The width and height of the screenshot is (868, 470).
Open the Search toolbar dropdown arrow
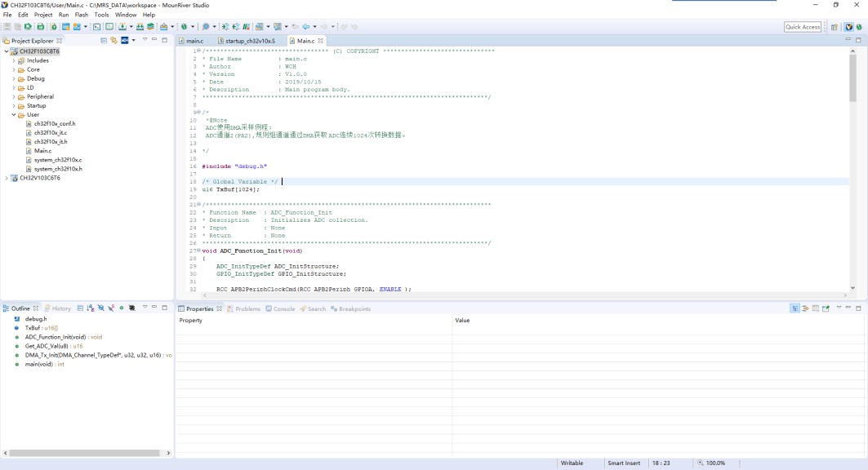214,27
